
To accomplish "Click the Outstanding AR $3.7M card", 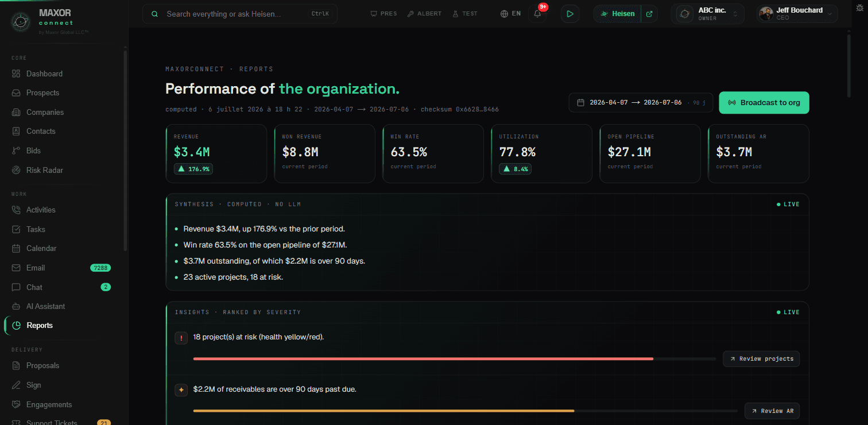I will (758, 154).
